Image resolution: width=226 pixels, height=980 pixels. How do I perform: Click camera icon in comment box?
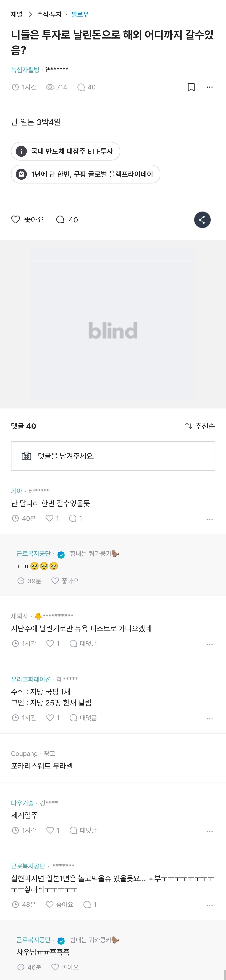pos(26,456)
